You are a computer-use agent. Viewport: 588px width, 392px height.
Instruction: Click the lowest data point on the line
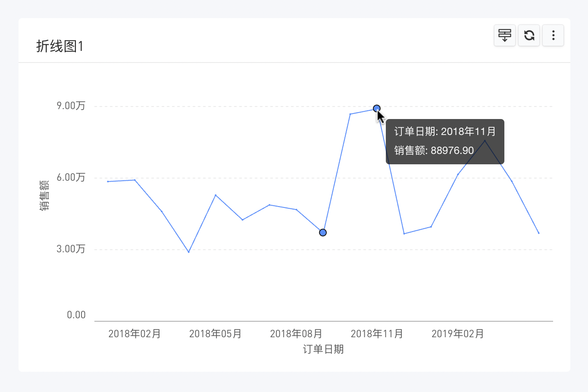[189, 252]
